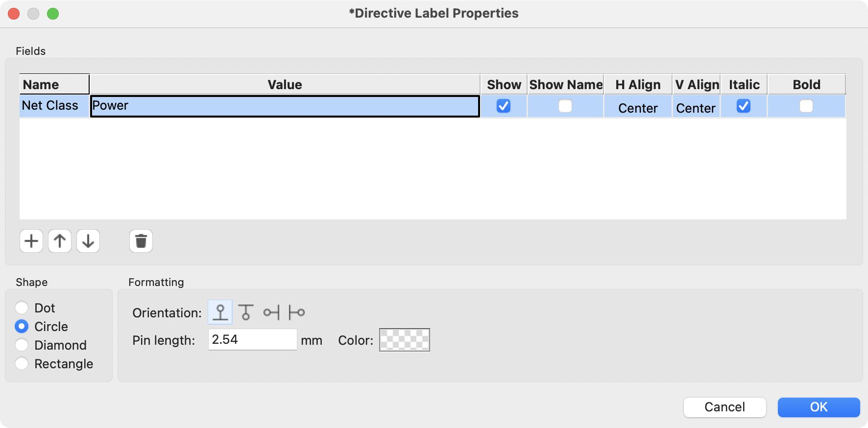Select the Dot shape option
The height and width of the screenshot is (428, 868).
tap(22, 308)
